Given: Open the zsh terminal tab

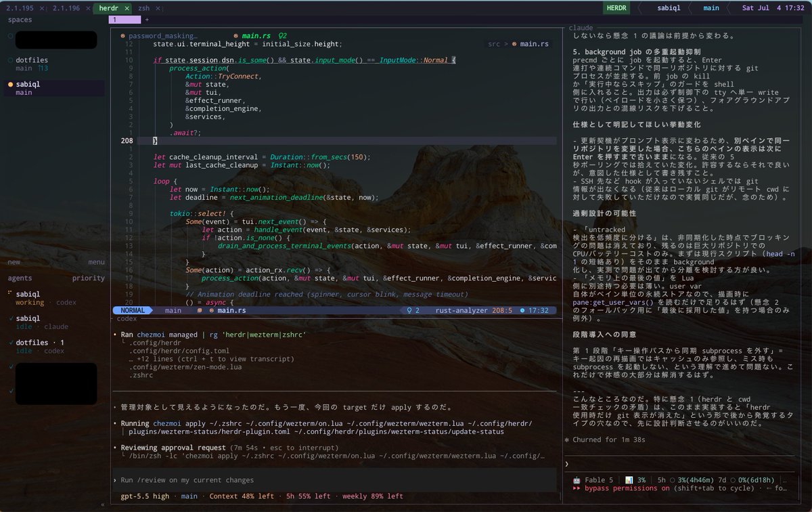Looking at the screenshot, I should pyautogui.click(x=144, y=8).
